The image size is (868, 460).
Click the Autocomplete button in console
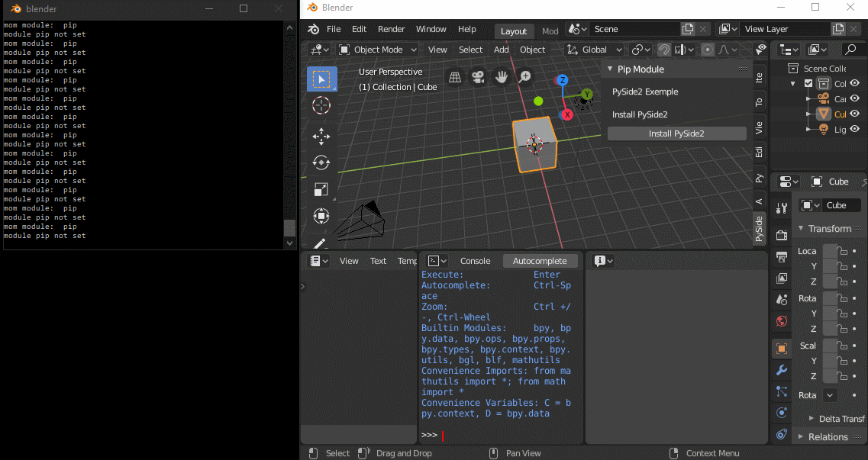(x=540, y=261)
